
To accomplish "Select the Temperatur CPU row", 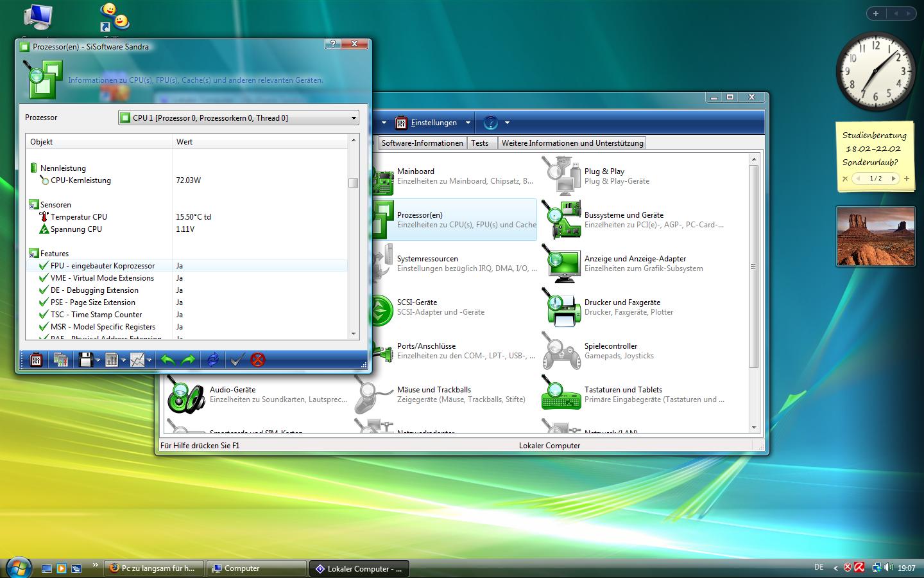I will coord(187,217).
